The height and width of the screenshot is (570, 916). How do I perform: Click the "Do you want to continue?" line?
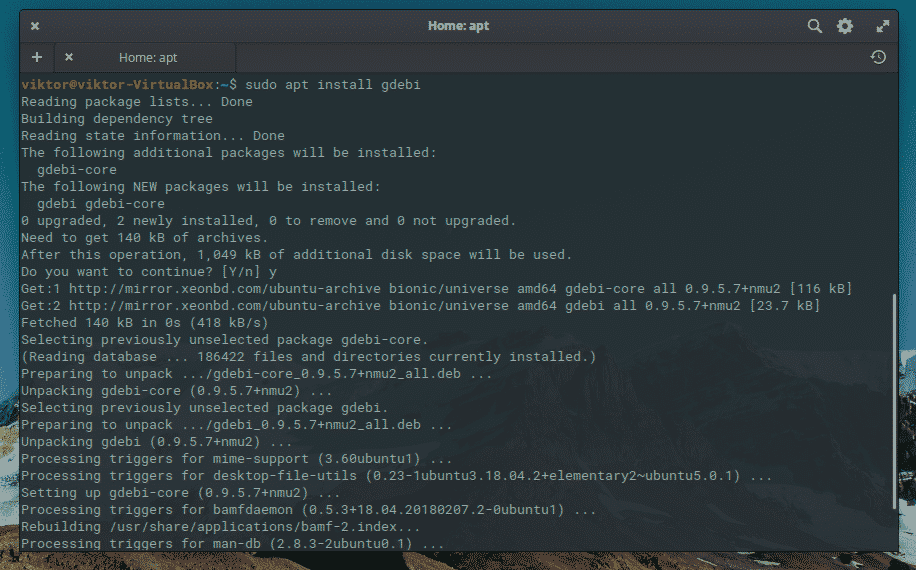(149, 272)
